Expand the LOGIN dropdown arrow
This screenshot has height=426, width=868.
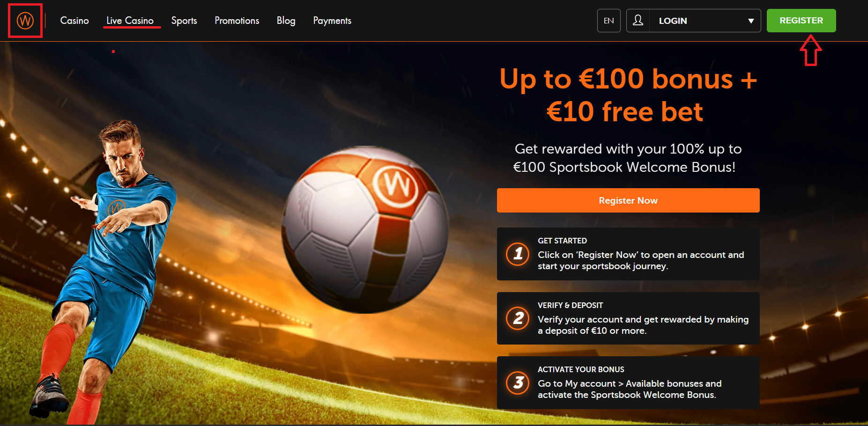[751, 21]
